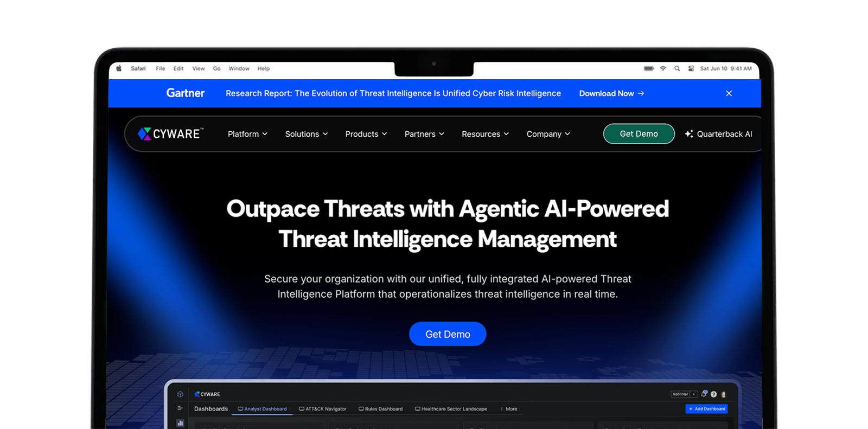Expand the Company dropdown
The image size is (868, 429).
548,134
